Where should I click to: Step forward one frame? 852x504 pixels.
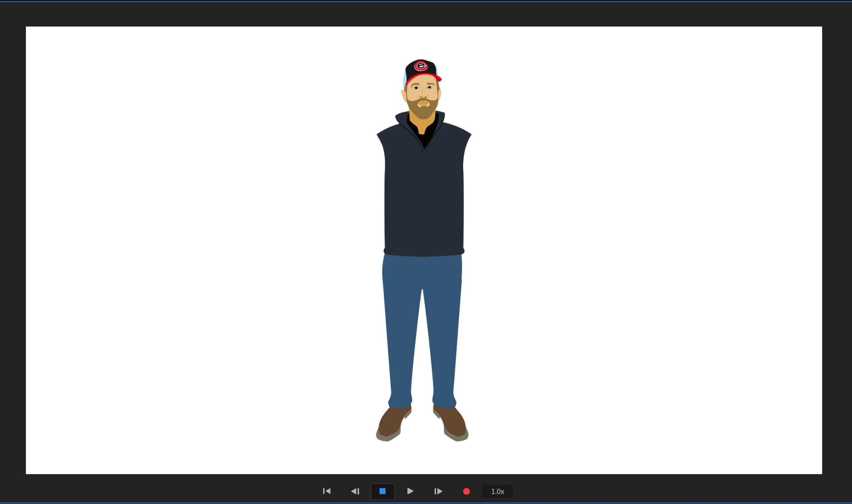pyautogui.click(x=438, y=491)
